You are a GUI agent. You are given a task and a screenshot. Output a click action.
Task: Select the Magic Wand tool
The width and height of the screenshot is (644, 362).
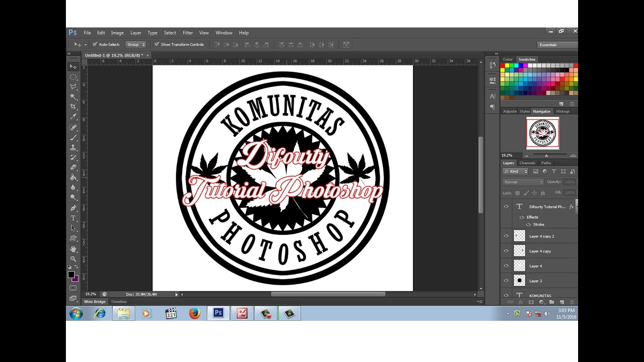coord(73,97)
